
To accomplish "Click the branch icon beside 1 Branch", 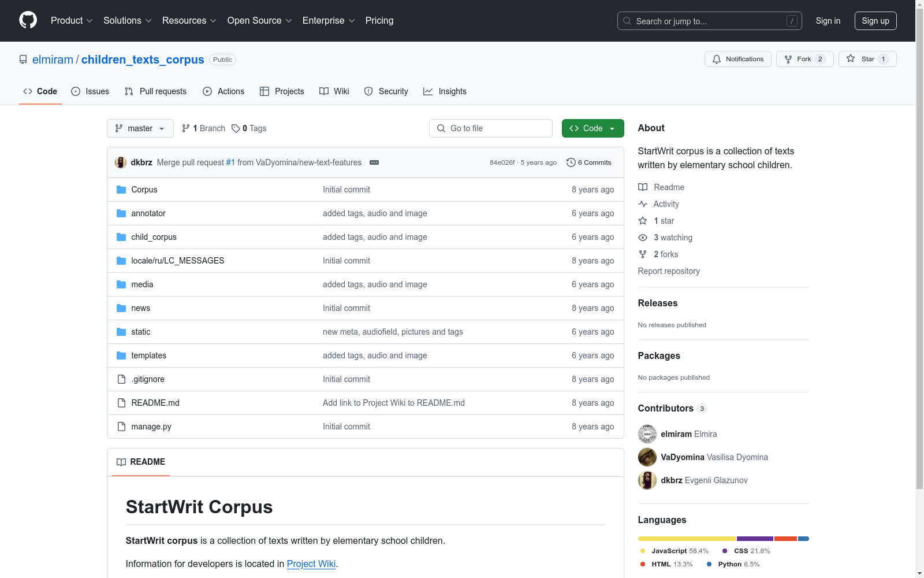I will 186,128.
